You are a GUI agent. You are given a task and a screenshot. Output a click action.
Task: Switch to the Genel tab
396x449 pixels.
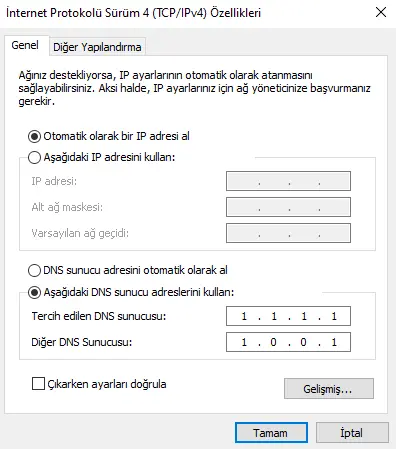point(25,45)
